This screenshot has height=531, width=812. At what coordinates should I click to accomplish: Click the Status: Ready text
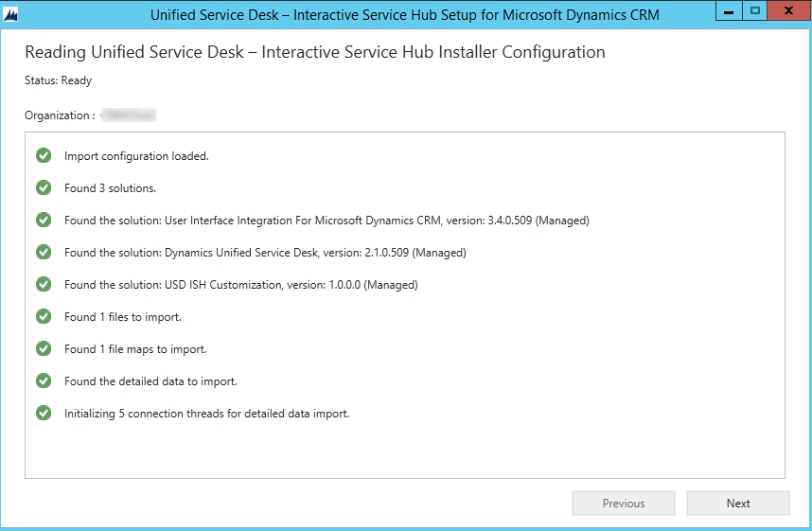coord(58,81)
